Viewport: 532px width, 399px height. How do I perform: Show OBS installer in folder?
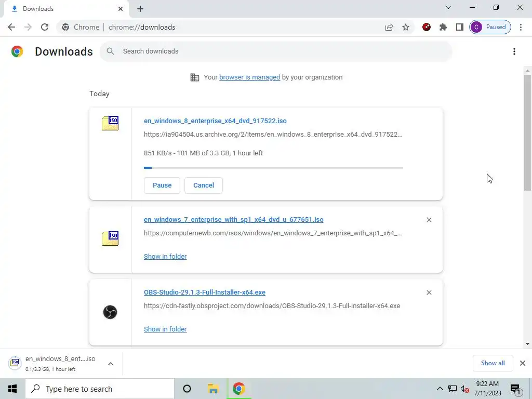coord(165,329)
